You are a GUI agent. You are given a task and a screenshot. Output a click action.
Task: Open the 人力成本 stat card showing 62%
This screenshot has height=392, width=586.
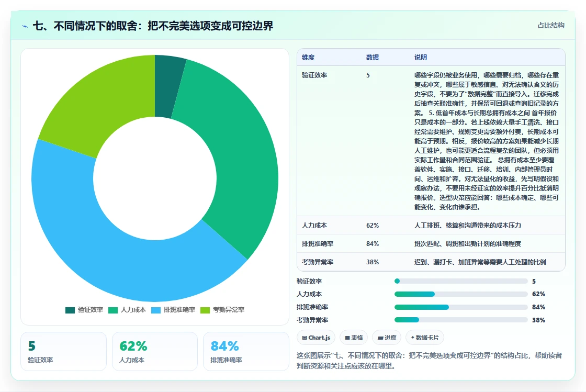pos(155,351)
